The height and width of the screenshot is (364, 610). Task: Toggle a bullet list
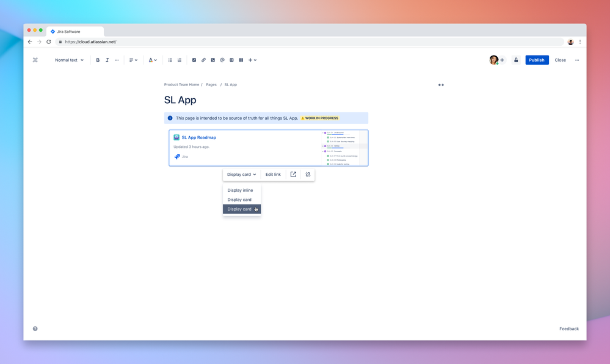(170, 60)
